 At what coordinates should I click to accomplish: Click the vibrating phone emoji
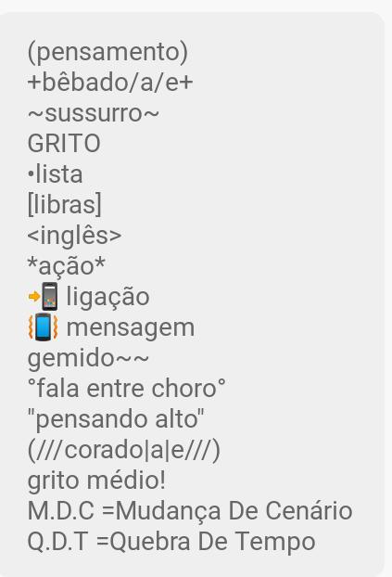44,327
